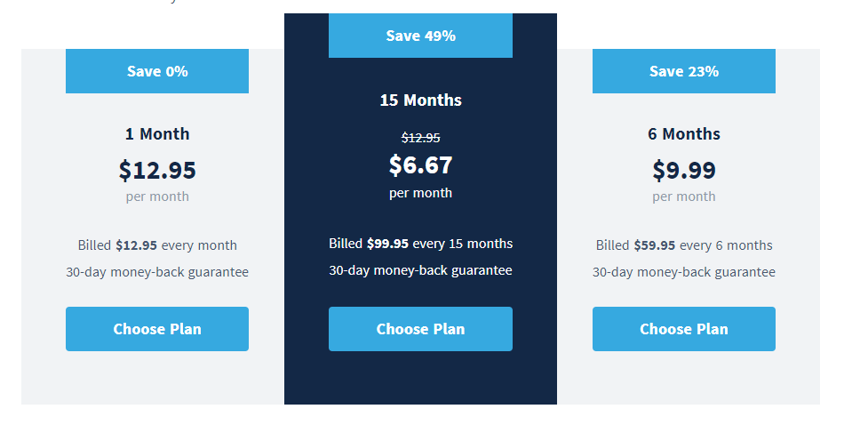The width and height of the screenshot is (868, 425).
Task: Click per month label under $6.67
Action: point(421,193)
